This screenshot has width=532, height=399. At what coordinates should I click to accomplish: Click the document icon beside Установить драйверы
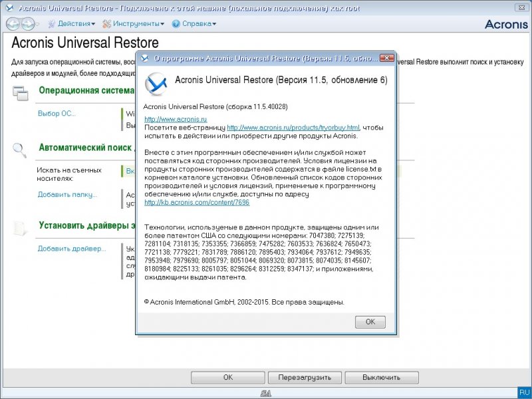[x=20, y=228]
